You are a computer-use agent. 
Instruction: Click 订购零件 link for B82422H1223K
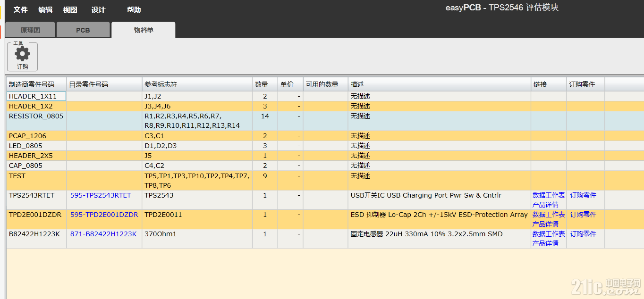[583, 234]
